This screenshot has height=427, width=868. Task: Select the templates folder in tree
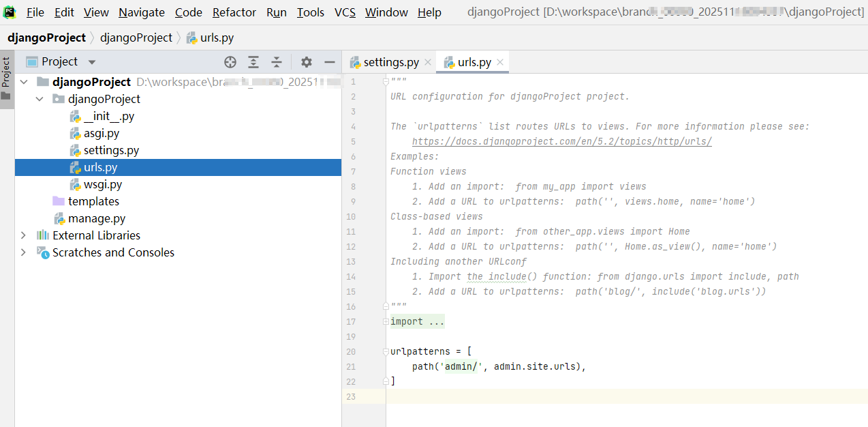tap(93, 201)
